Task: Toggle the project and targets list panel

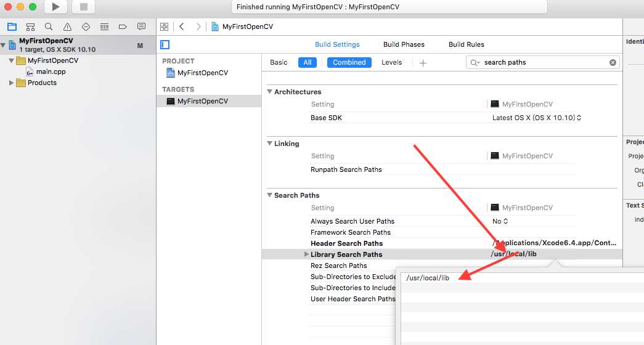Action: pyautogui.click(x=165, y=44)
